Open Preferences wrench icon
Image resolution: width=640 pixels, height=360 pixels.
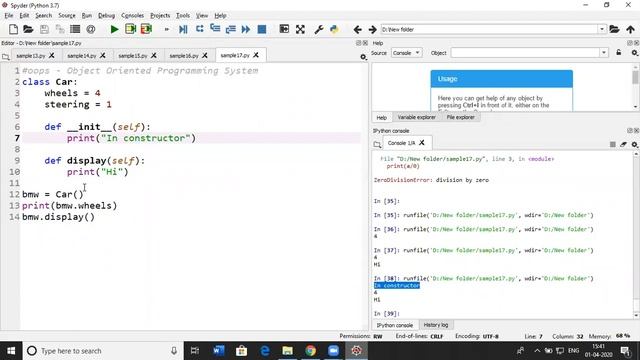pyautogui.click(x=319, y=29)
